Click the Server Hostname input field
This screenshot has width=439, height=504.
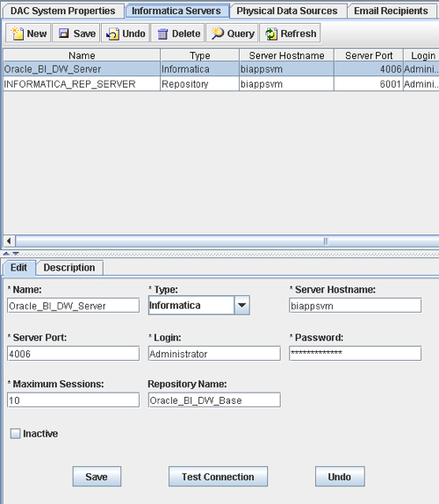coord(355,306)
